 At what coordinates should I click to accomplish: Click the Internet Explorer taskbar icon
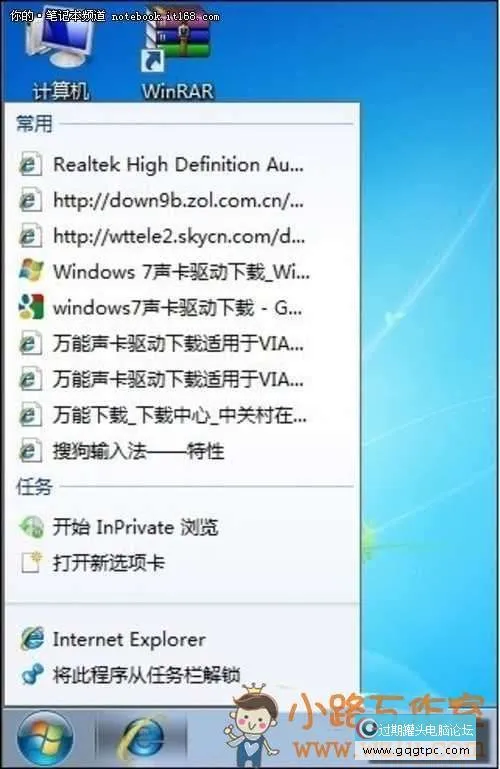[x=142, y=738]
